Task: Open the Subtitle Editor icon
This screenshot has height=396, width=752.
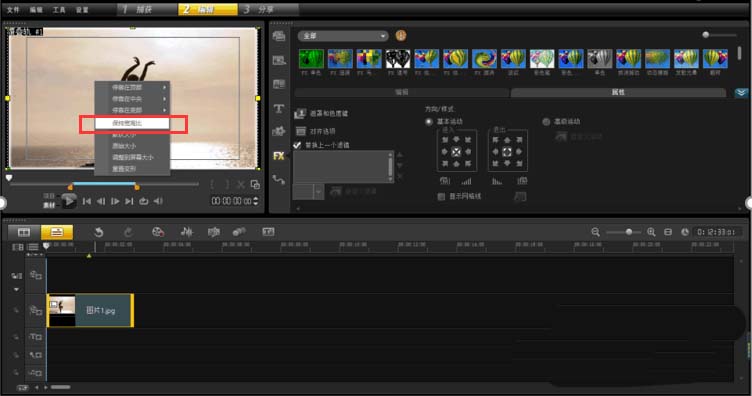Action: pyautogui.click(x=269, y=232)
